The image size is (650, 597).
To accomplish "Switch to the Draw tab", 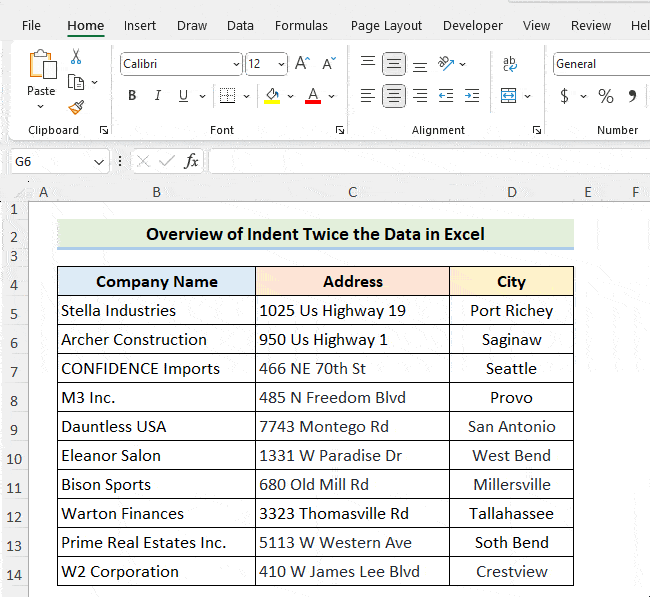I will [x=192, y=26].
